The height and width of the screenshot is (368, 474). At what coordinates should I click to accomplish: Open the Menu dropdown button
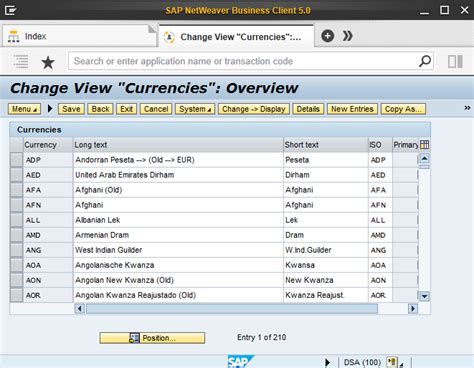click(x=24, y=109)
